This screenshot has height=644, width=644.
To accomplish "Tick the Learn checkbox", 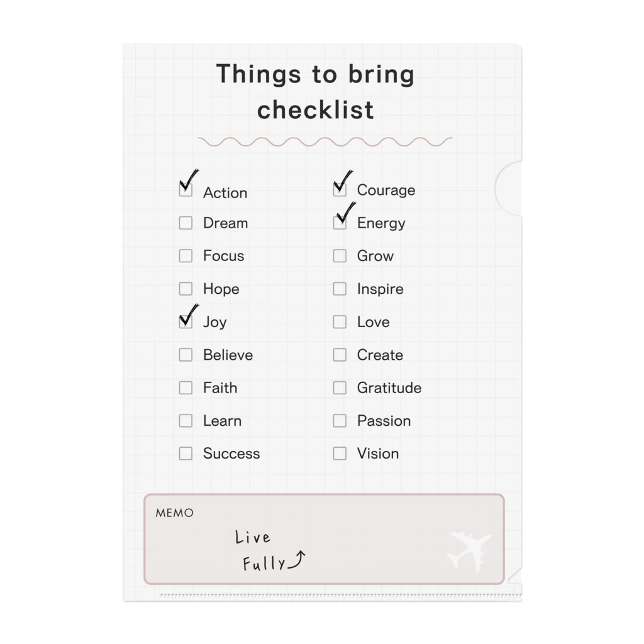I will (x=186, y=421).
